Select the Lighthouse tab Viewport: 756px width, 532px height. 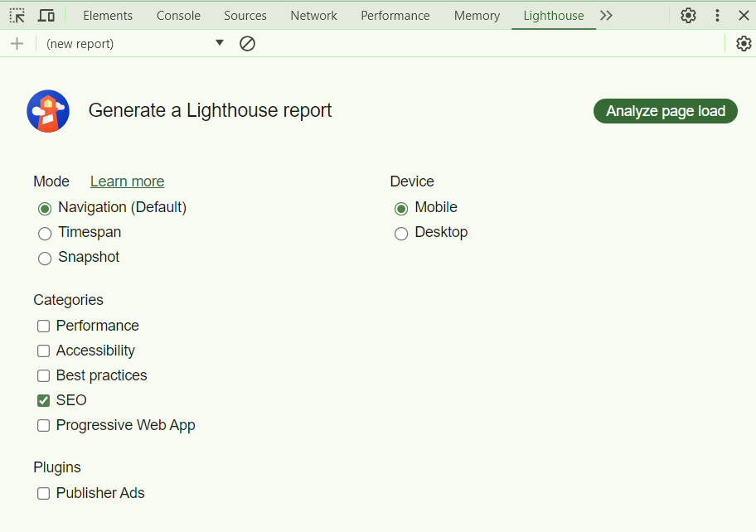point(554,16)
